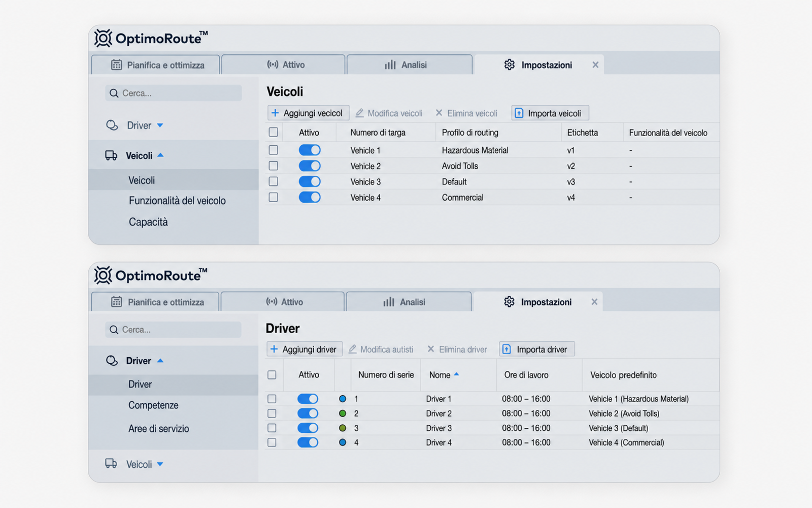Click the blue color dot for Driver 4
The height and width of the screenshot is (508, 812).
[343, 442]
